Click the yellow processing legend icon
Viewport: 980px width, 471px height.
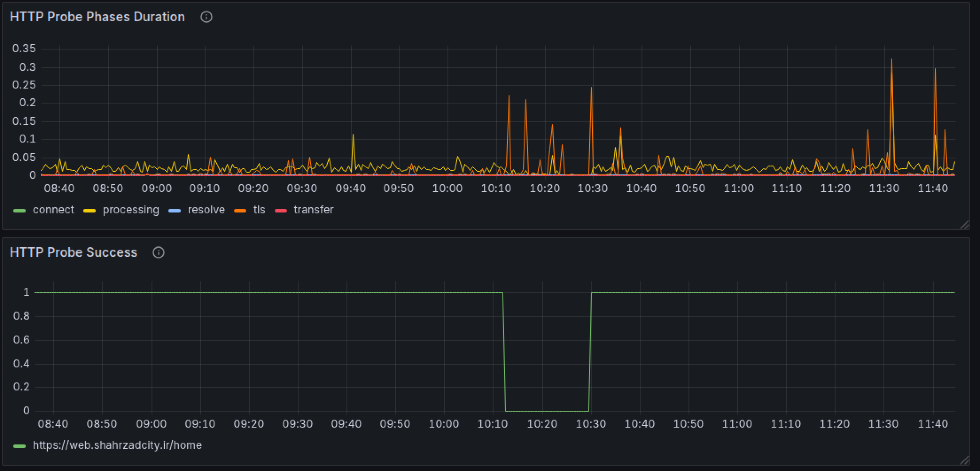tap(89, 210)
